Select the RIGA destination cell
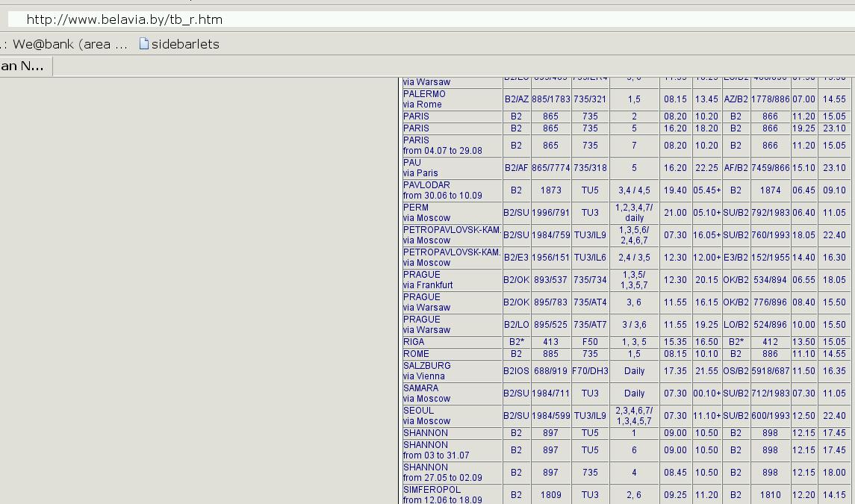855x504 pixels. coord(451,342)
